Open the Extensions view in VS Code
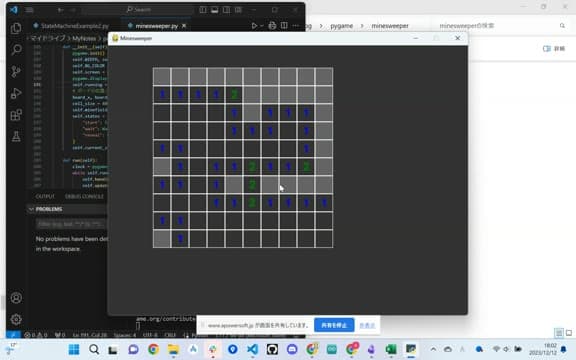Viewport: 576px width, 360px height. [16, 115]
